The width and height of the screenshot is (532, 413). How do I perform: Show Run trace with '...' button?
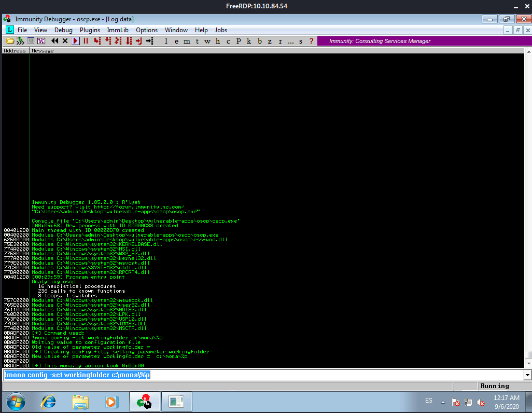click(x=291, y=41)
